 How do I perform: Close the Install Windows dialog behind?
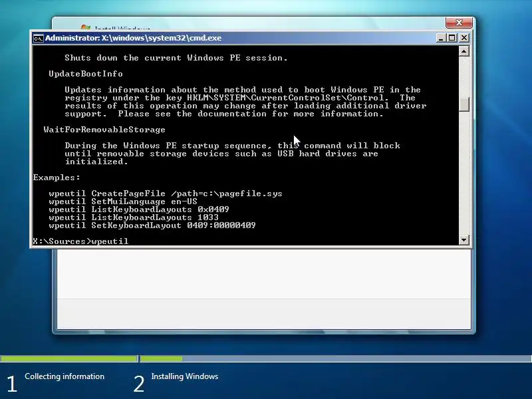pyautogui.click(x=459, y=23)
